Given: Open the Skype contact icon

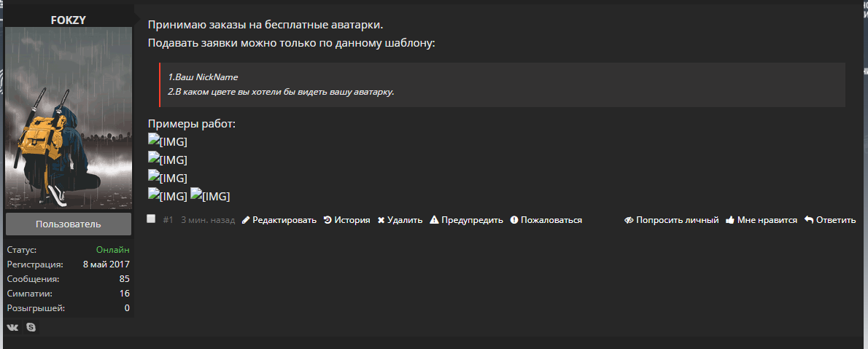Looking at the screenshot, I should [31, 327].
